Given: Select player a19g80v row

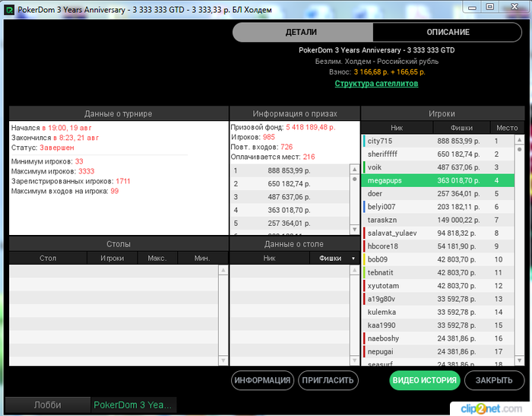Looking at the screenshot, I should pyautogui.click(x=438, y=299).
